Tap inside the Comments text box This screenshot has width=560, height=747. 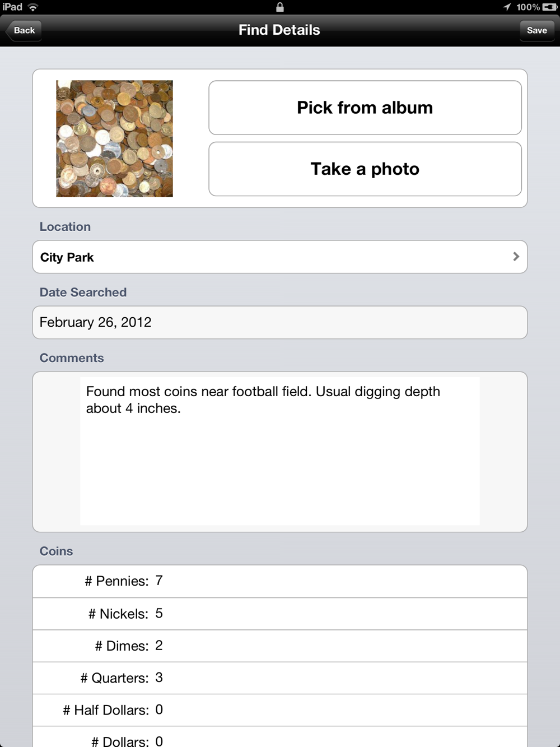(280, 451)
